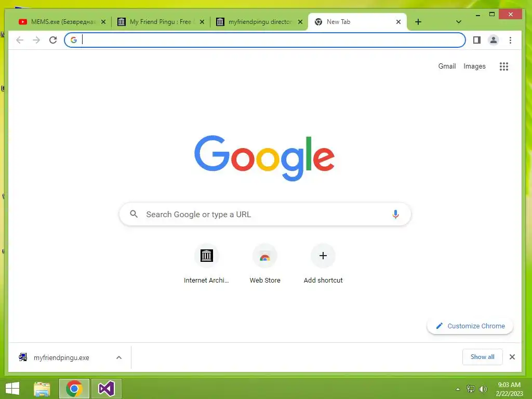Go forward using the forward arrow
This screenshot has width=532, height=399.
click(36, 40)
